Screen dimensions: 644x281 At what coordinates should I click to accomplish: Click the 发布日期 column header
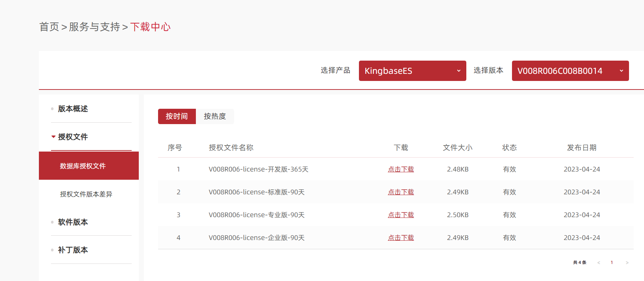click(582, 148)
